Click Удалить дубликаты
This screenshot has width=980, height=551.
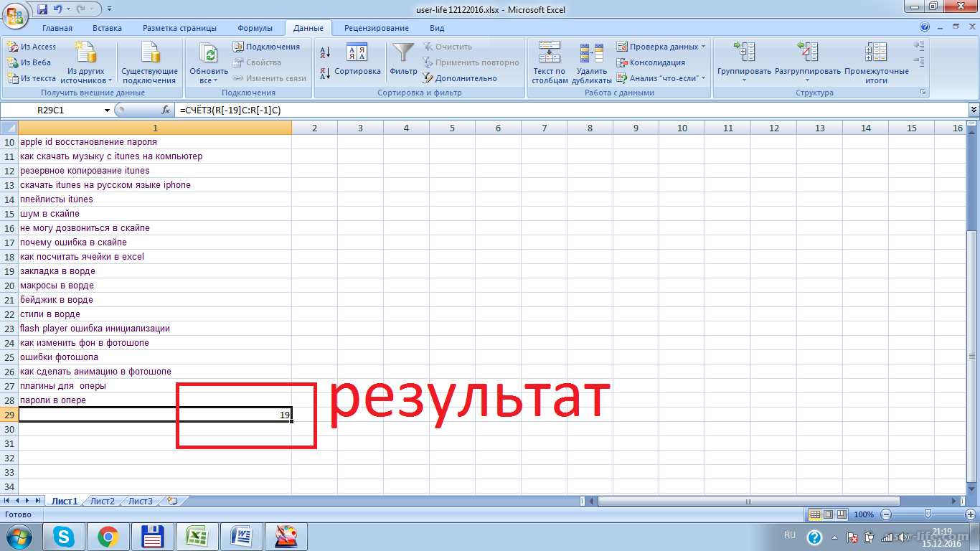coord(592,63)
